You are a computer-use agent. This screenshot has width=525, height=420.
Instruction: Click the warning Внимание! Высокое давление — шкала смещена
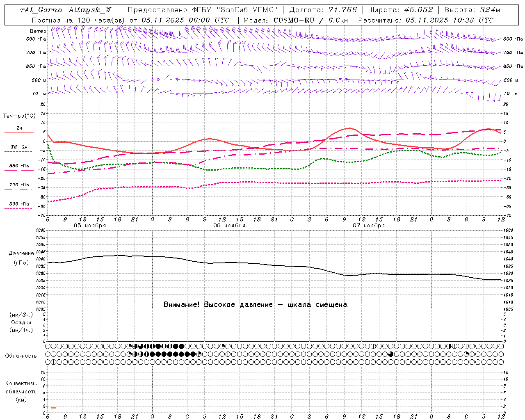(256, 305)
